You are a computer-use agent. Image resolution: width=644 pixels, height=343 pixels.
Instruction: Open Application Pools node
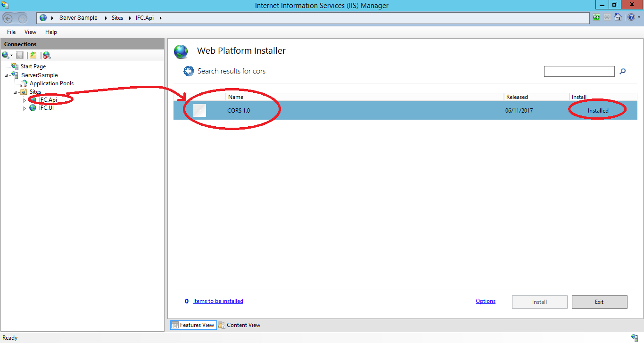51,83
